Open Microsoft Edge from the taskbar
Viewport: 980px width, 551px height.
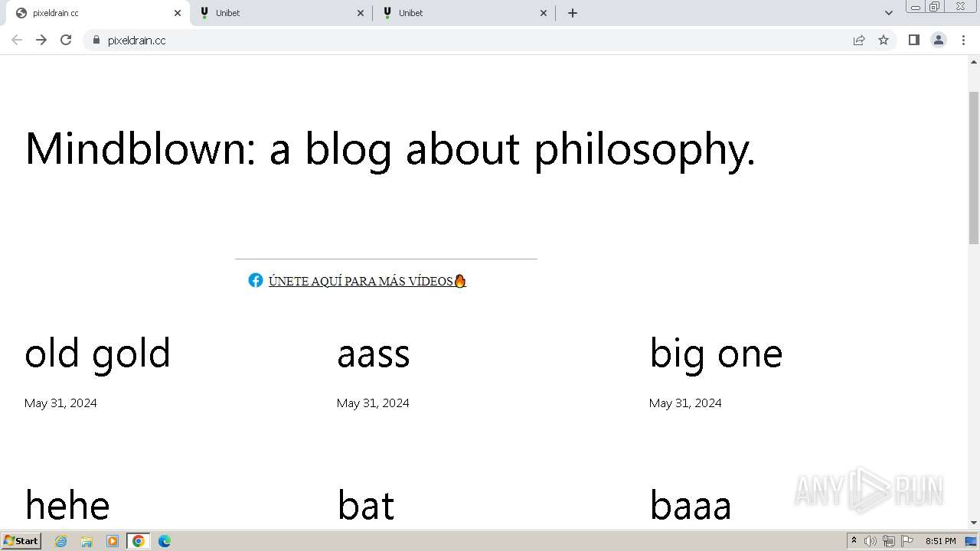click(x=165, y=541)
